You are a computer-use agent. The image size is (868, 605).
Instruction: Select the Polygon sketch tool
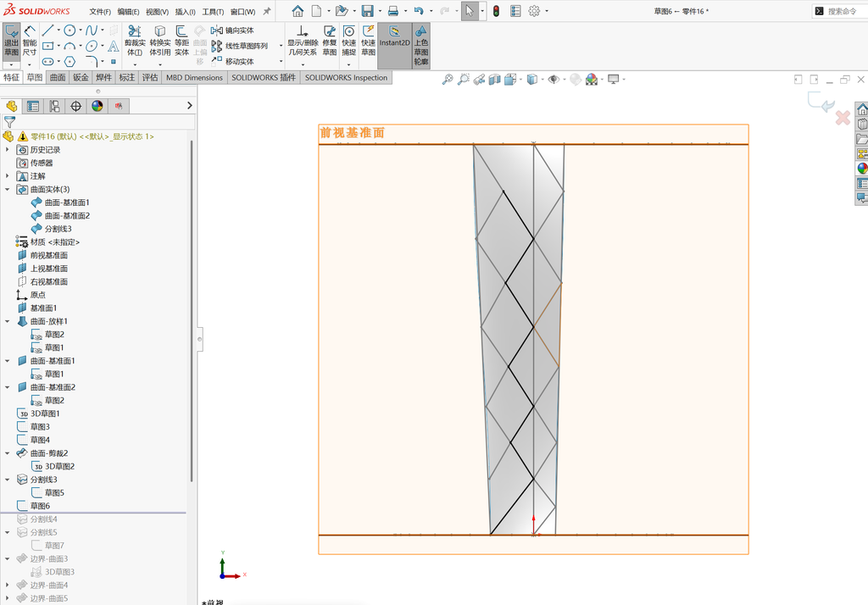[70, 62]
